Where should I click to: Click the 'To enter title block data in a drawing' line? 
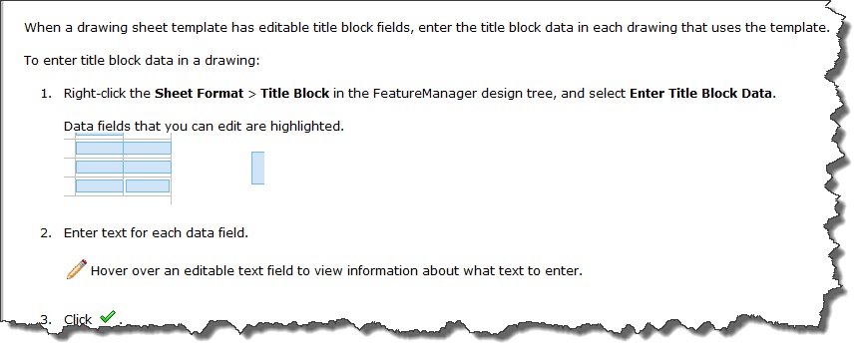tap(141, 61)
